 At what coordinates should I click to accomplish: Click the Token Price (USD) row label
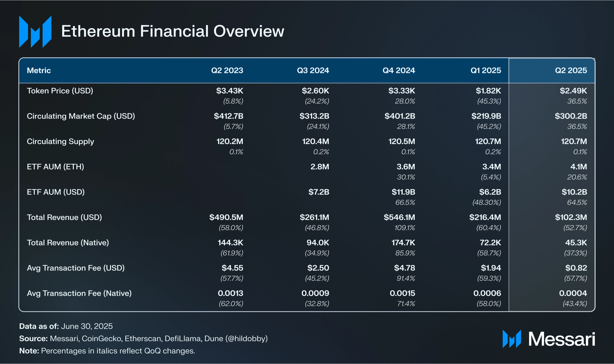[x=60, y=91]
